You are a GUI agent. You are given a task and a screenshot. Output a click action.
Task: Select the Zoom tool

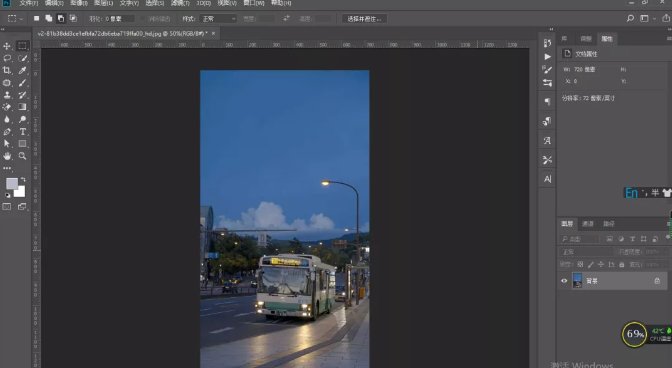pos(23,156)
